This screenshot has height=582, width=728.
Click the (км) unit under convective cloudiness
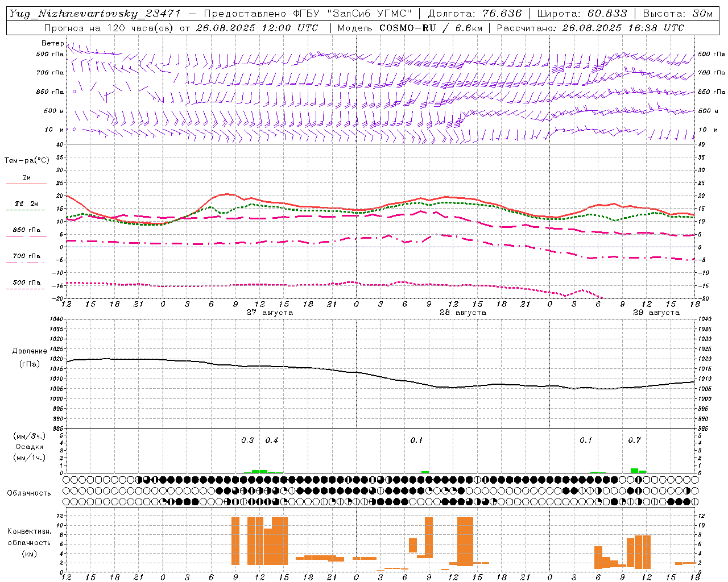(x=30, y=554)
